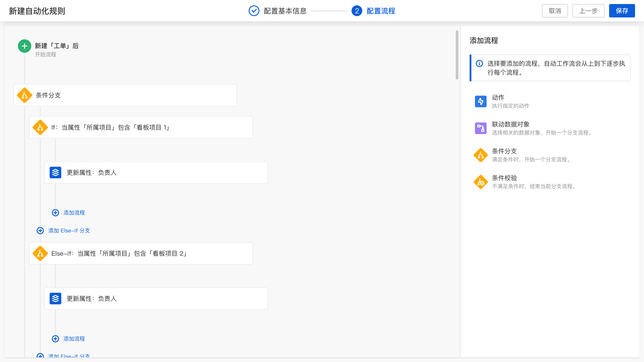The width and height of the screenshot is (644, 362).
Task: Click the orange 条件校验 icon
Action: [x=480, y=182]
